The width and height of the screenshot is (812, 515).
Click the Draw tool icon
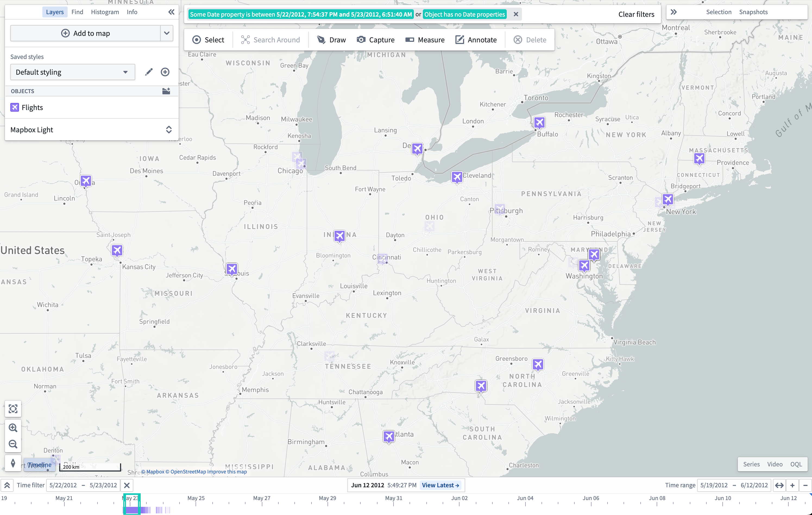pos(321,40)
